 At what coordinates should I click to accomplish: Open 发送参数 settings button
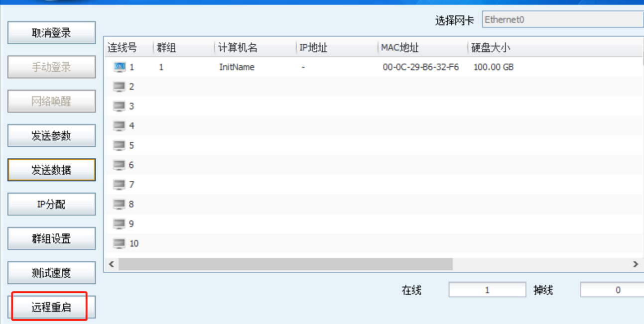tap(51, 136)
